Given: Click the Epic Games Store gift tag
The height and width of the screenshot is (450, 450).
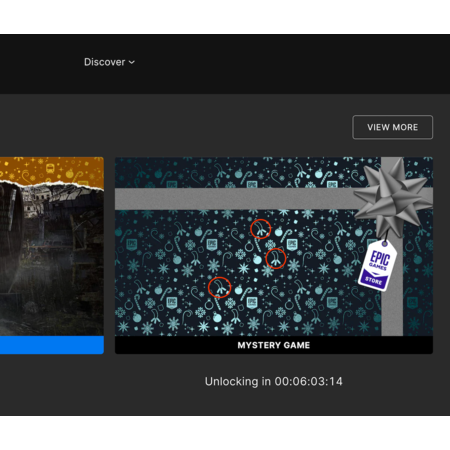Looking at the screenshot, I should coord(377,266).
